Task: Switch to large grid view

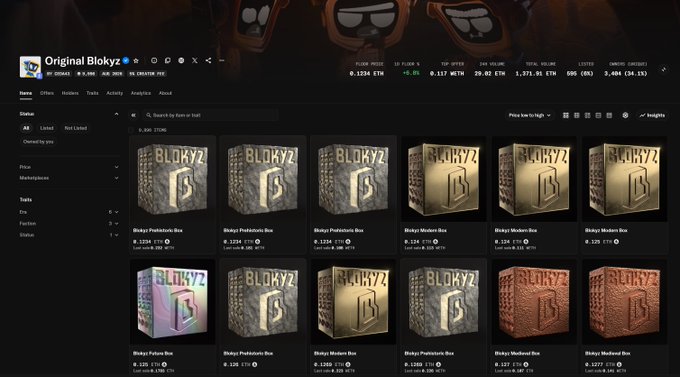Action: (x=566, y=115)
